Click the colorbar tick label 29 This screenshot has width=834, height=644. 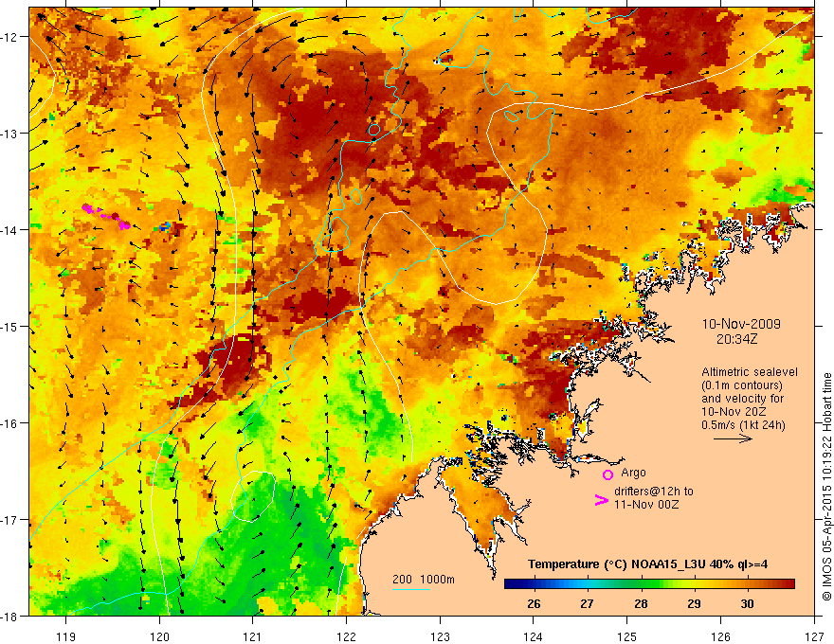(x=694, y=603)
